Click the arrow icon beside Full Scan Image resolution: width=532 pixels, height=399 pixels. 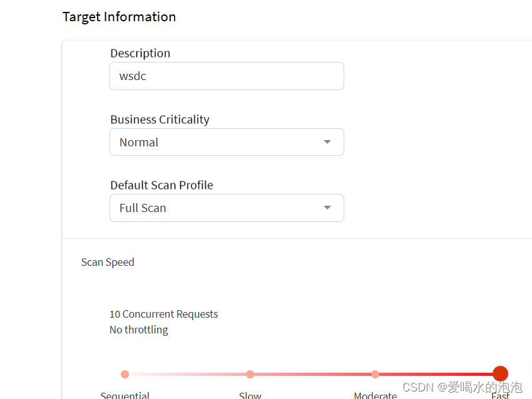tap(327, 208)
